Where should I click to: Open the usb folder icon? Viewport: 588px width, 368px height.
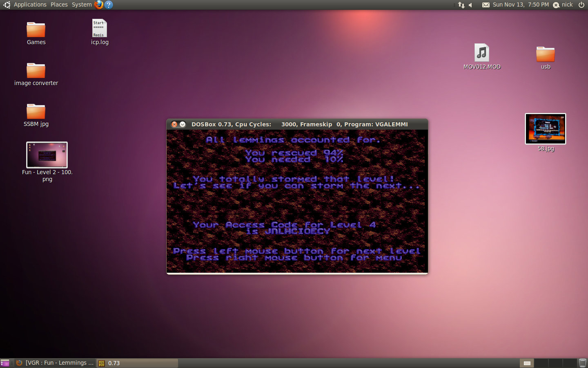pyautogui.click(x=545, y=54)
